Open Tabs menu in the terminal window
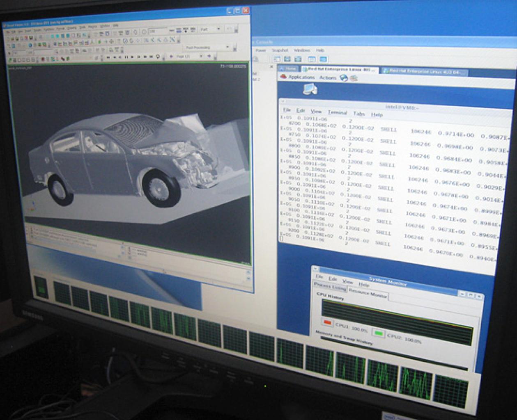The image size is (517, 420). pyautogui.click(x=359, y=114)
